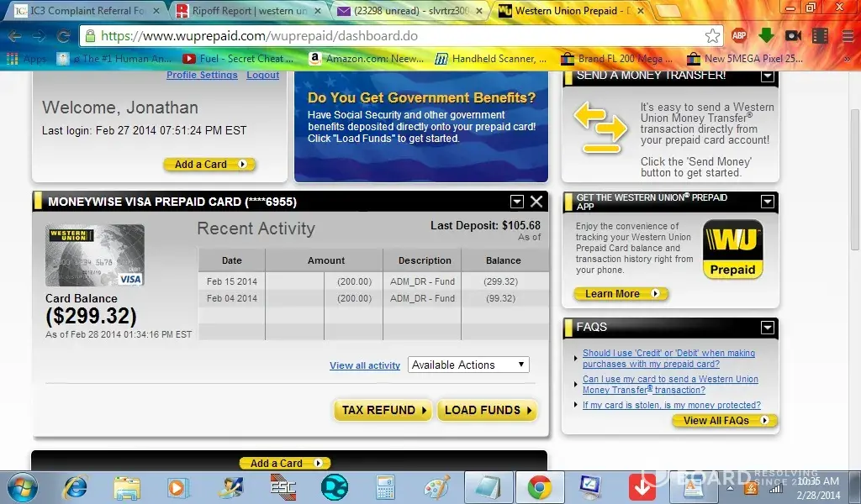
Task: Click the LOAD FUNDS button
Action: point(487,410)
